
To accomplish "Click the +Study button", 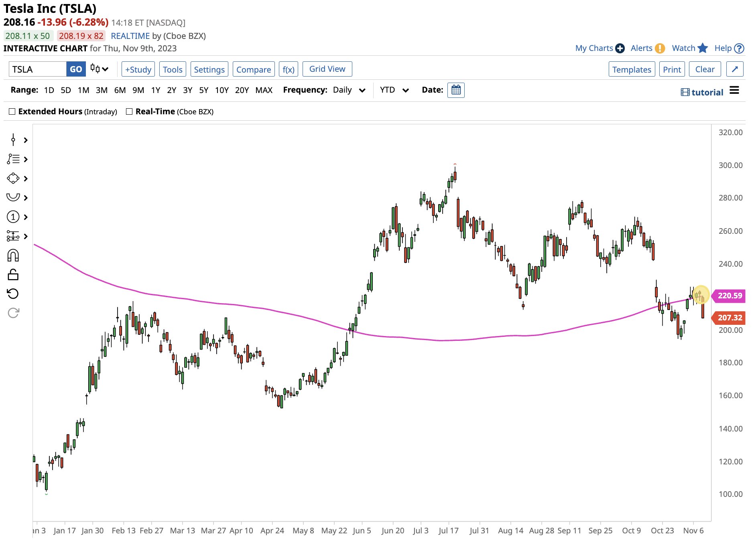I will pos(138,69).
